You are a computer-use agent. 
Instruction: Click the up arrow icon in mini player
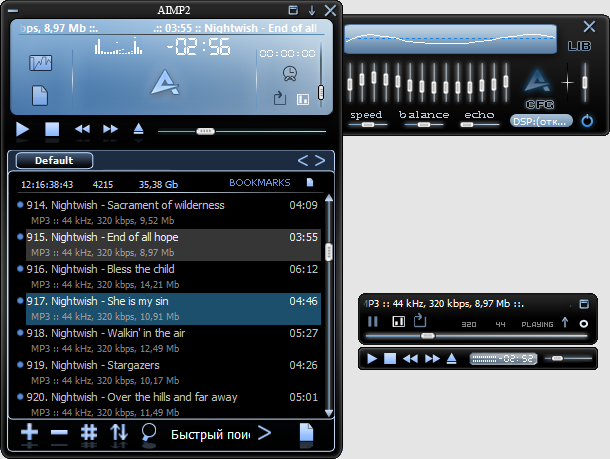click(x=565, y=322)
